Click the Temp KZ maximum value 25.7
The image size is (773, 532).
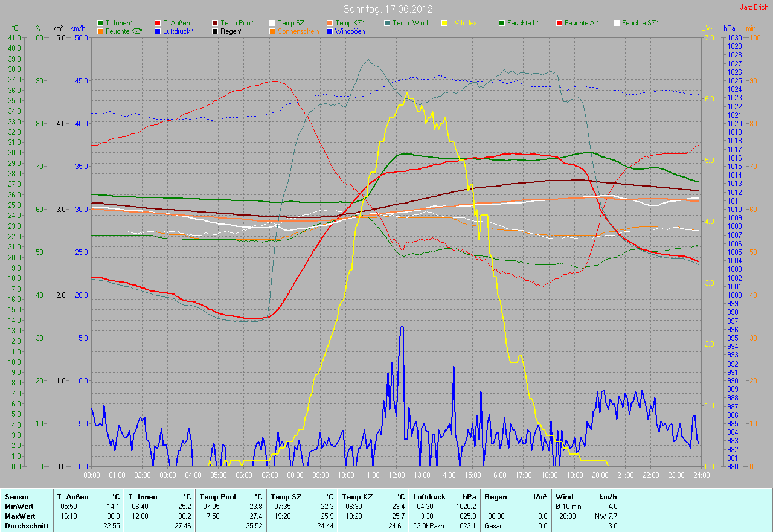pyautogui.click(x=398, y=516)
